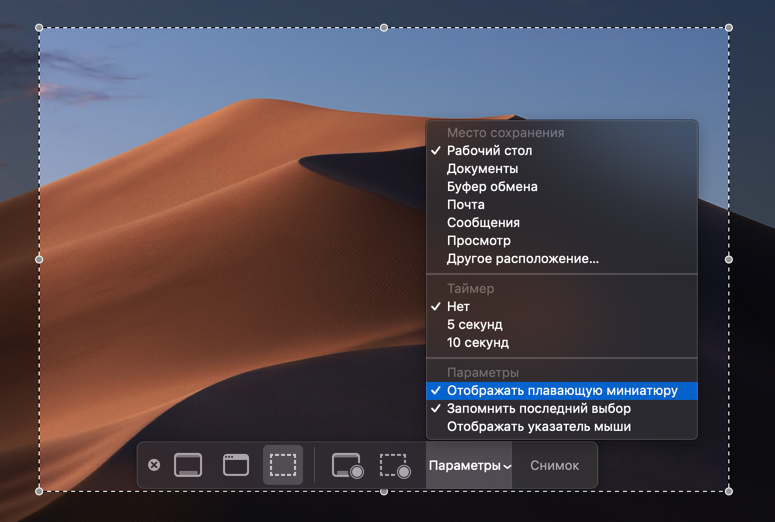Screen dimensions: 775x522
Task: Click the close screenshot toolbar icon
Action: [x=154, y=465]
